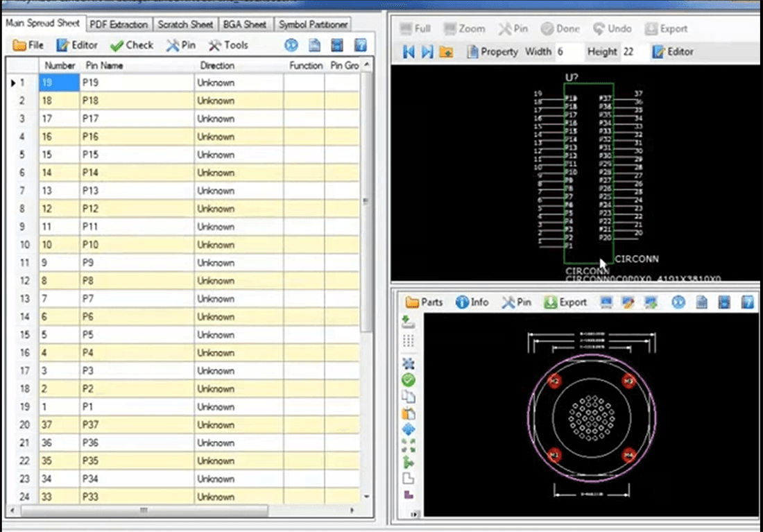This screenshot has width=763, height=532.
Task: Switch to the BGA Sheet tab
Action: point(244,24)
